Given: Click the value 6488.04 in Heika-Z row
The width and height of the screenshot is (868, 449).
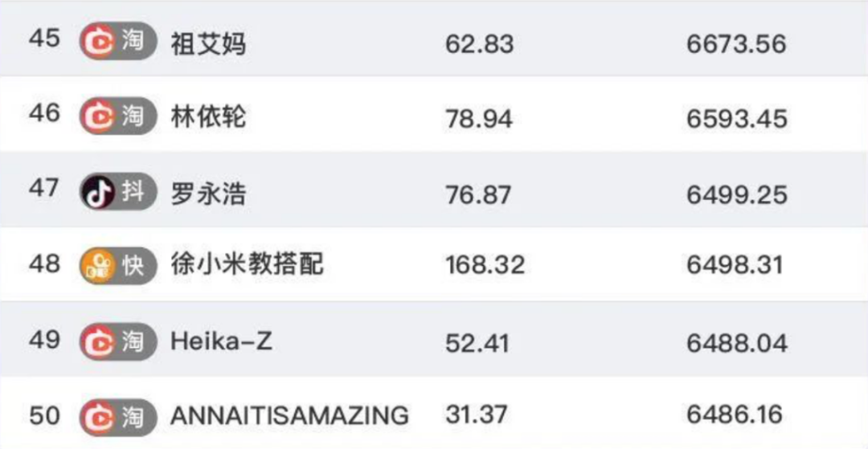Looking at the screenshot, I should pyautogui.click(x=736, y=343).
